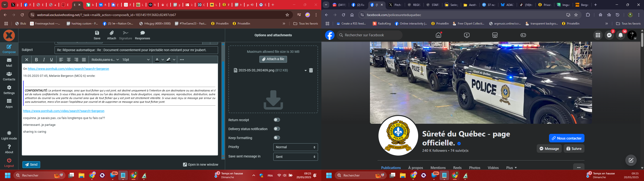Open the Facebook Gaming icon

point(523,35)
